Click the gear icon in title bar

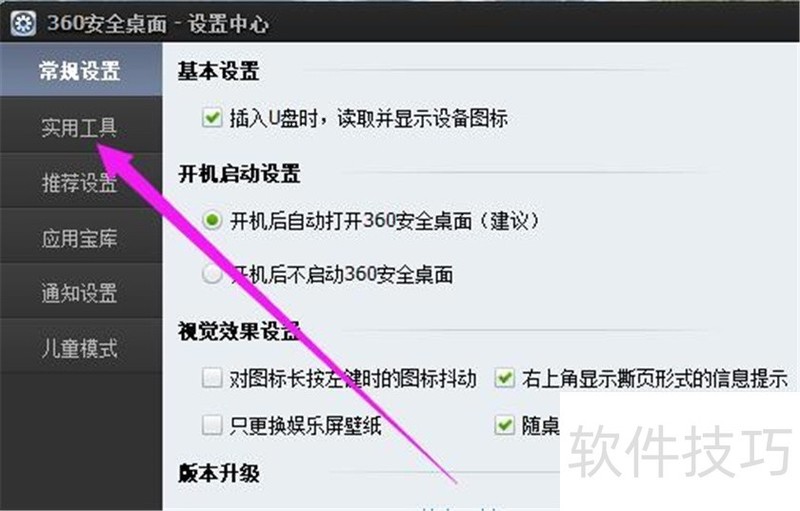pyautogui.click(x=23, y=23)
